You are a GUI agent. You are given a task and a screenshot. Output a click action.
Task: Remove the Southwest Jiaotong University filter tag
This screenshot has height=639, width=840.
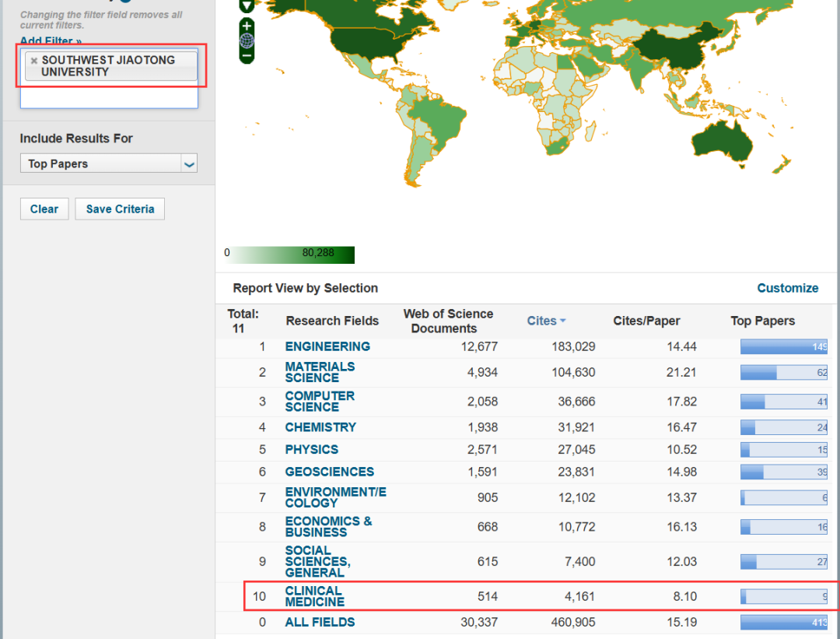[x=33, y=61]
